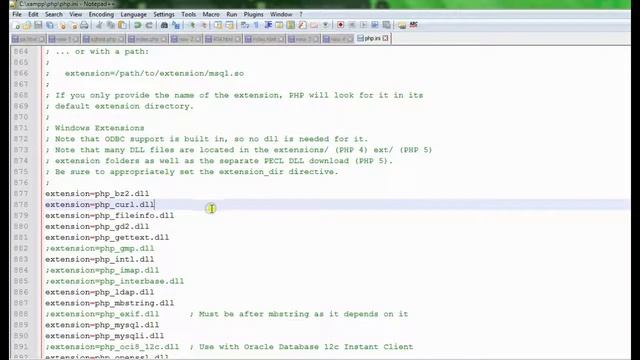Screen dimensions: 640x360
Task: Click commented line ';extension=php_interbase.dll'
Action: [x=115, y=281]
